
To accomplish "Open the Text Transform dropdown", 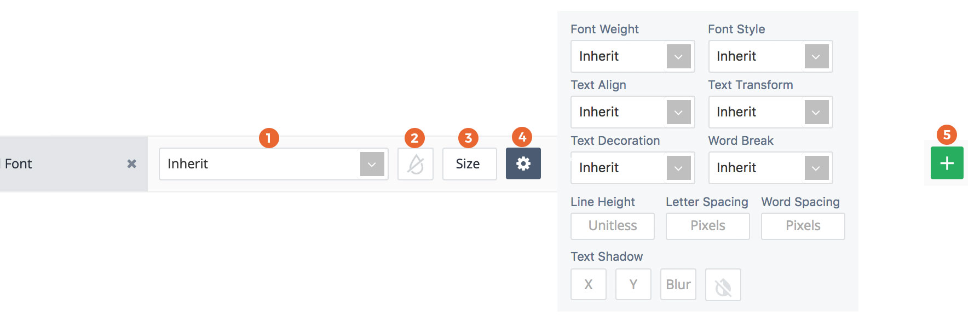I will [771, 112].
